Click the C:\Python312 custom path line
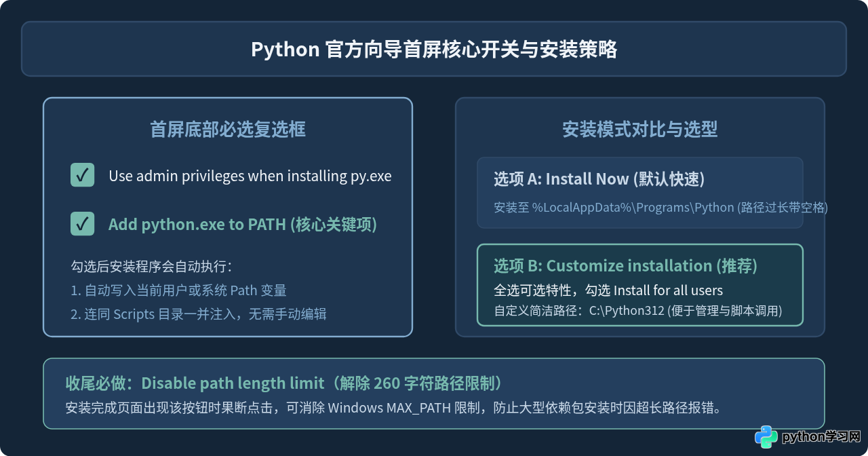The image size is (868, 456). 638,311
